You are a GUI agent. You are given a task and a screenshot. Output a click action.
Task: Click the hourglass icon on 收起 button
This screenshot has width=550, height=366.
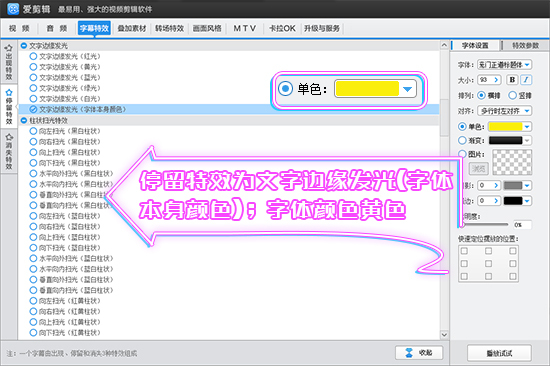pos(409,353)
